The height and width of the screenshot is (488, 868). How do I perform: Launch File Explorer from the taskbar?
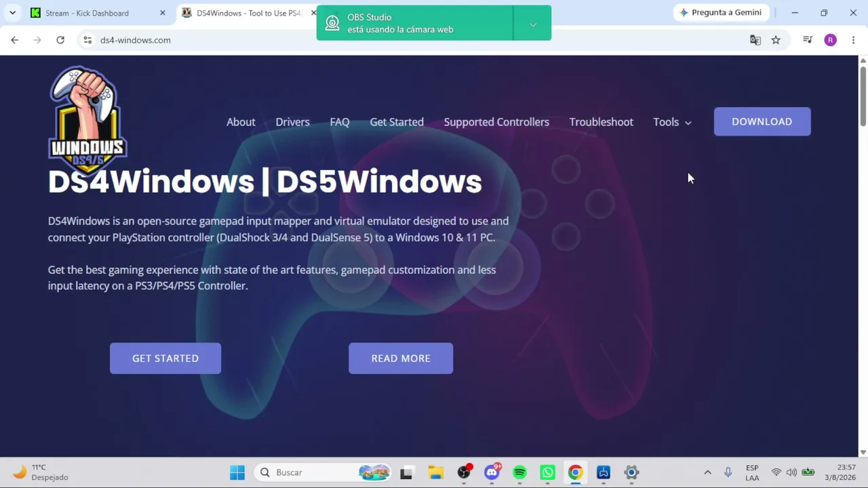click(x=435, y=472)
